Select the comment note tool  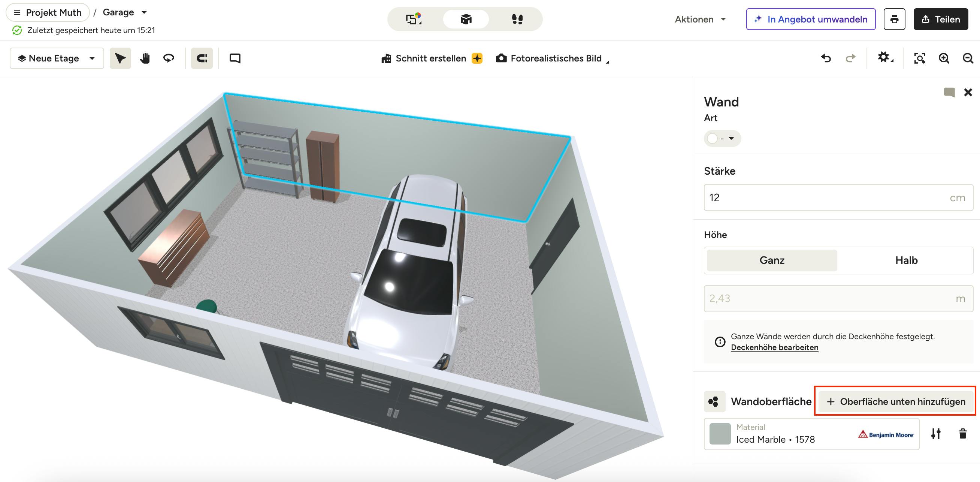click(235, 58)
